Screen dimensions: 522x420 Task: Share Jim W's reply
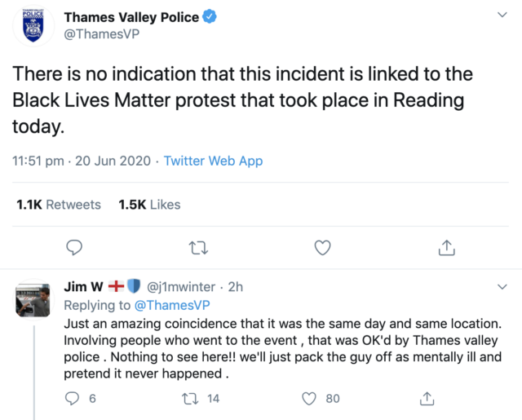[x=426, y=399]
